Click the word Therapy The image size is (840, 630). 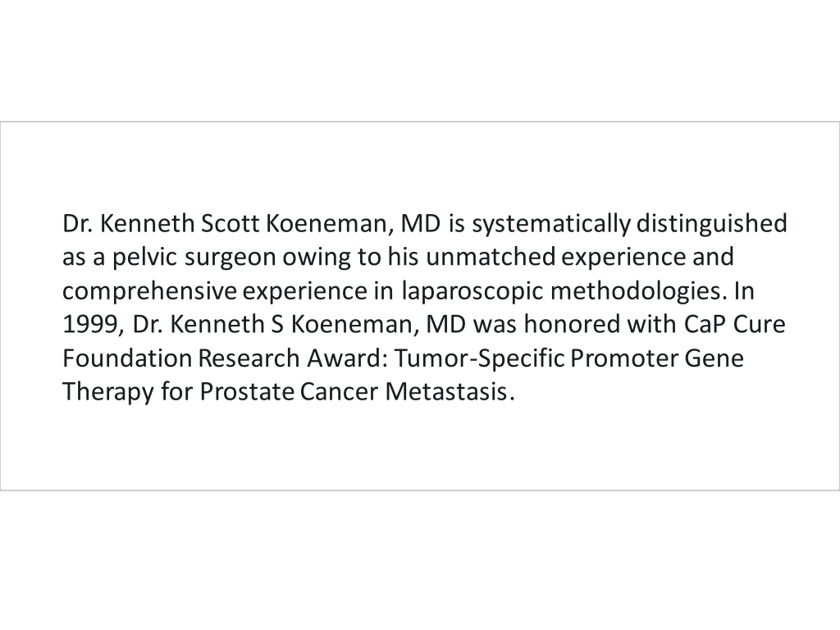107,393
